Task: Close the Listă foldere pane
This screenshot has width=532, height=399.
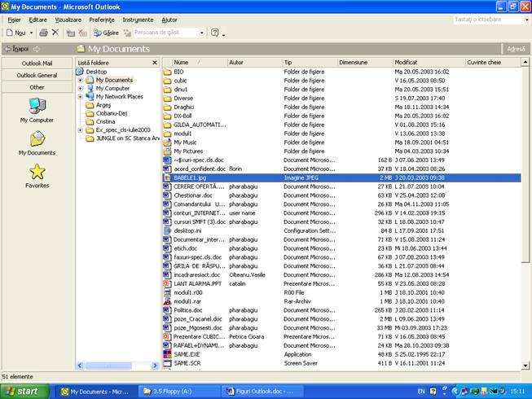Action: pos(155,63)
